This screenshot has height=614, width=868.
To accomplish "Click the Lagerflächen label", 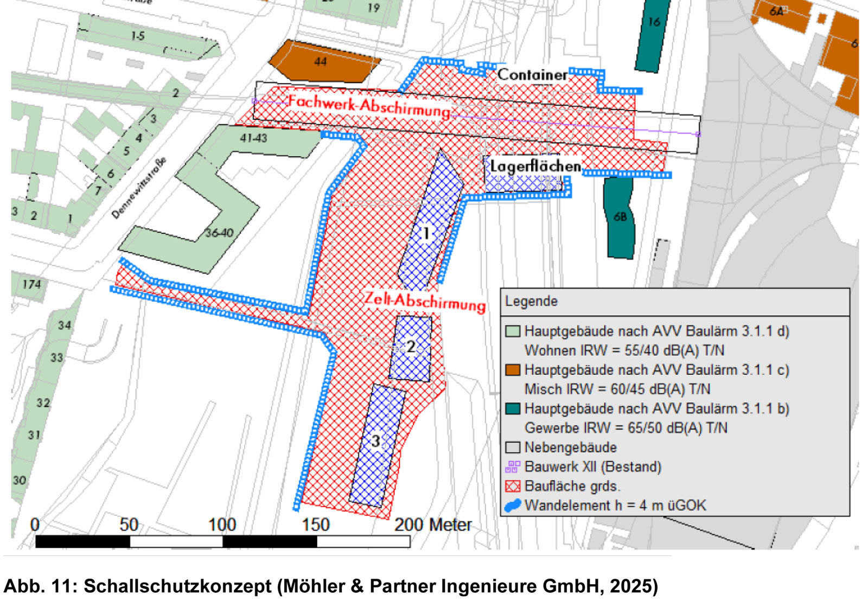I will point(535,166).
